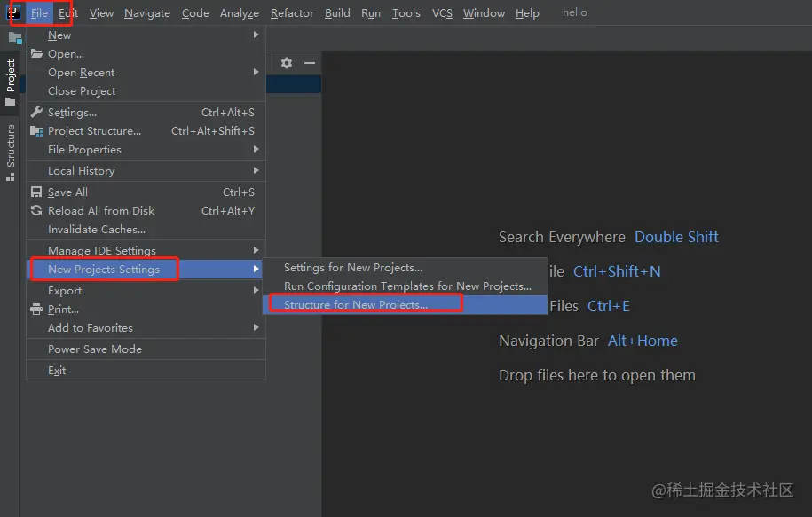Open the Build menu
The height and width of the screenshot is (517, 812).
click(337, 13)
